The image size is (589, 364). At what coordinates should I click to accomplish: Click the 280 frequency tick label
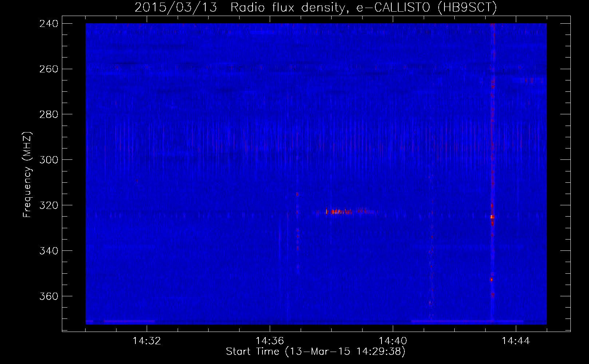[x=48, y=115]
